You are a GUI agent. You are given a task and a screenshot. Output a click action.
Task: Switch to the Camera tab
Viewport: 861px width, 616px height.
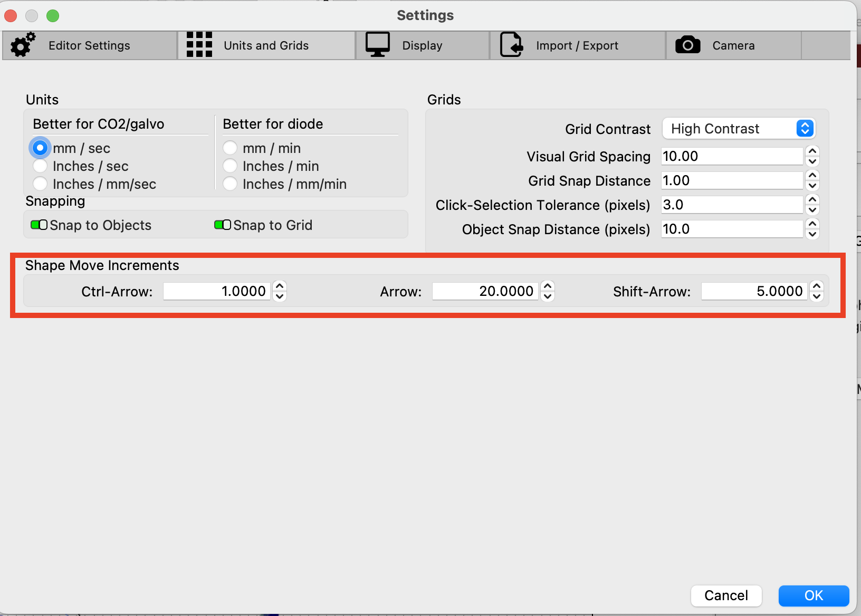(x=734, y=45)
